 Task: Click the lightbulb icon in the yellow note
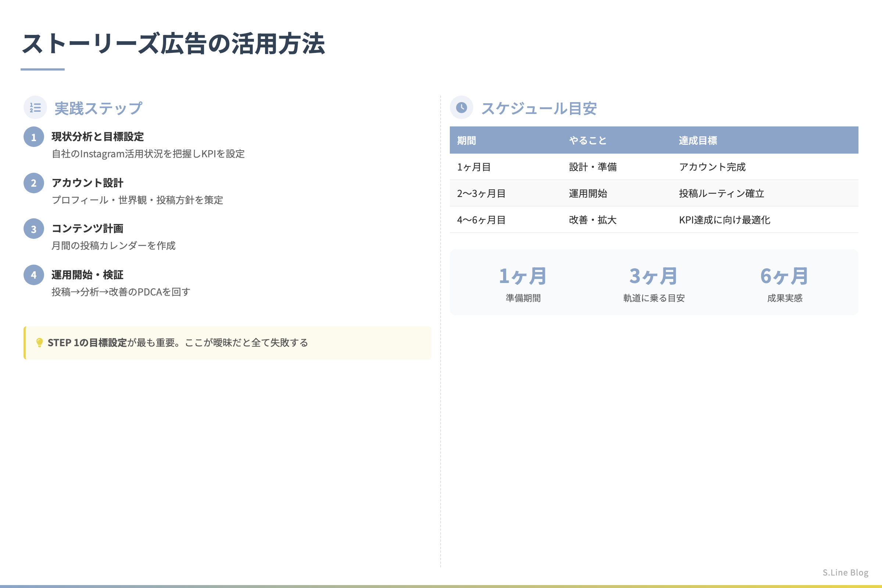coord(39,343)
